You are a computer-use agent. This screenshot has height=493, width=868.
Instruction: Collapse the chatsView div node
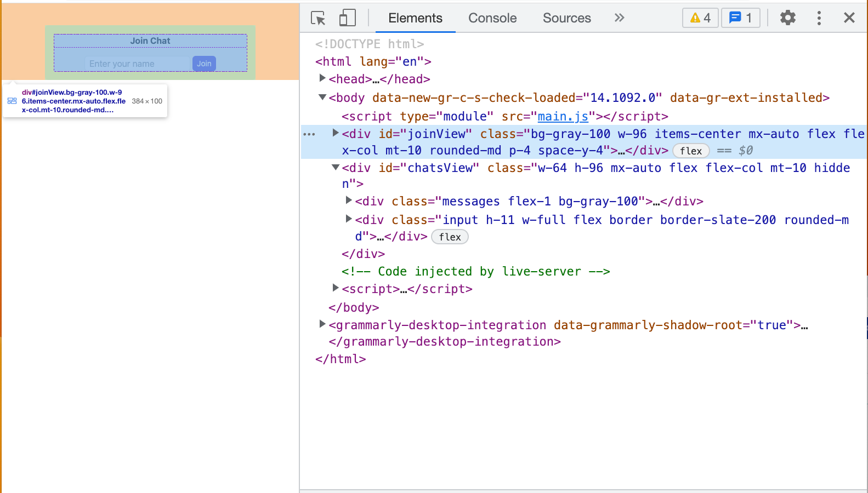click(336, 167)
